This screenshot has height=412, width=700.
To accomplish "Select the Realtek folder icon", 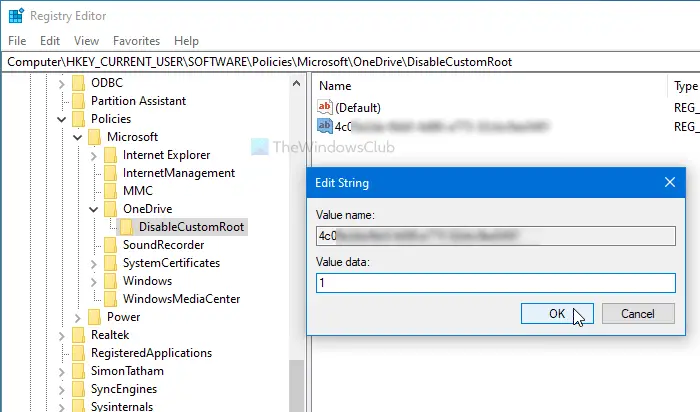I will point(79,335).
